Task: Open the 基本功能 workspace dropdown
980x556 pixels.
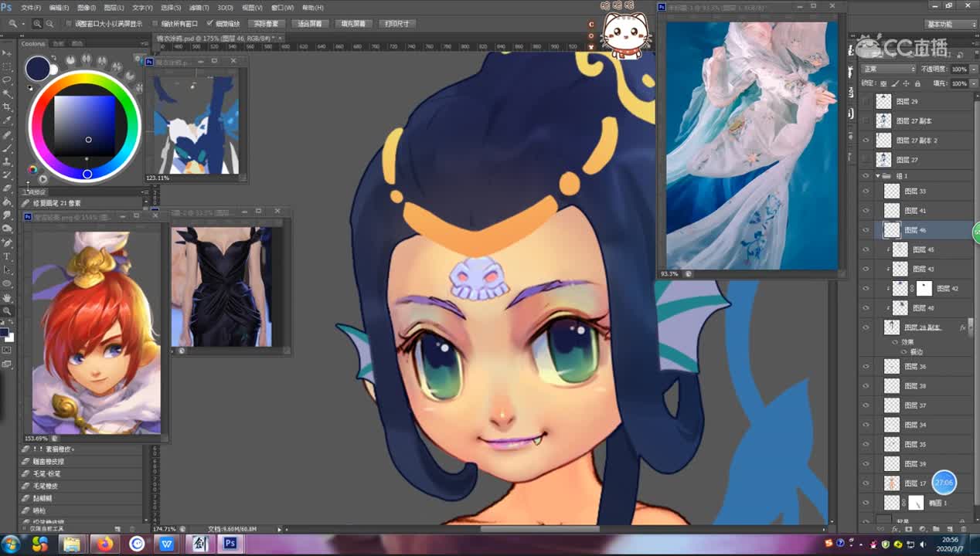Action: pyautogui.click(x=951, y=24)
